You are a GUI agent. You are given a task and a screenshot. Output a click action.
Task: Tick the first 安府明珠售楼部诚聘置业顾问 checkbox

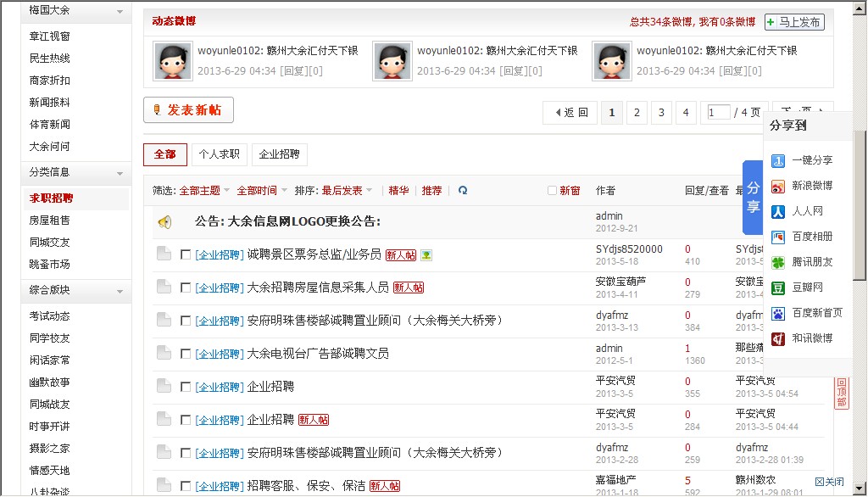[x=186, y=321]
